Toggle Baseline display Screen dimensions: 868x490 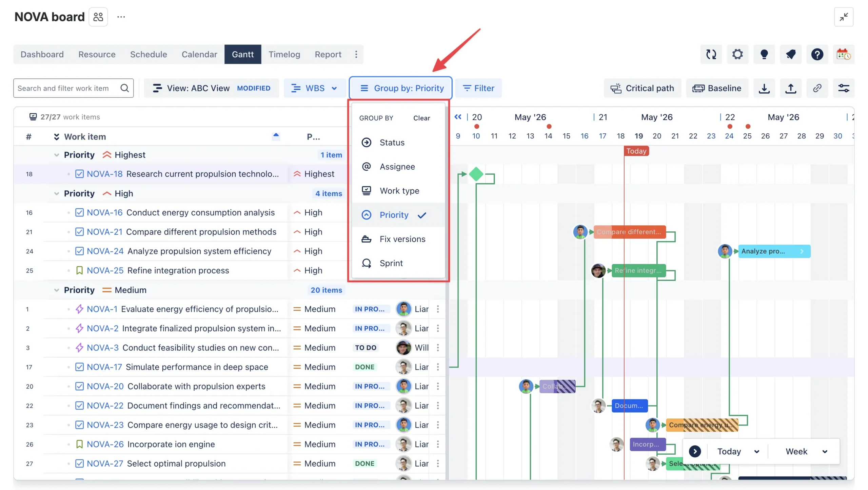716,88
